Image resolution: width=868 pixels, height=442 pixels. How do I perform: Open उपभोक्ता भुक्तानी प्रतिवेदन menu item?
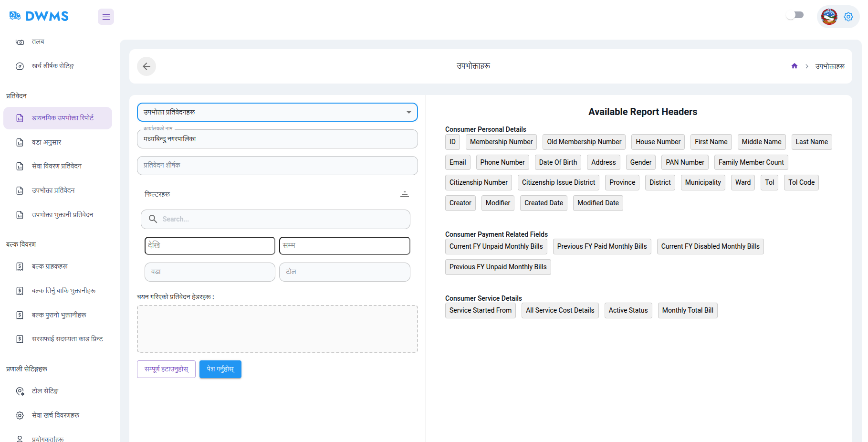[62, 215]
